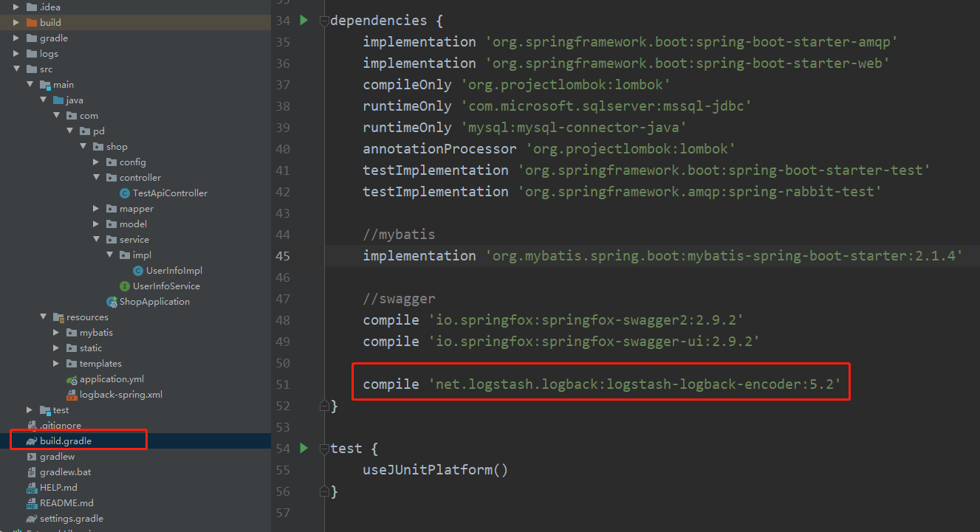Image resolution: width=980 pixels, height=532 pixels.
Task: Open UserInfoService in the project tree
Action: coord(166,286)
